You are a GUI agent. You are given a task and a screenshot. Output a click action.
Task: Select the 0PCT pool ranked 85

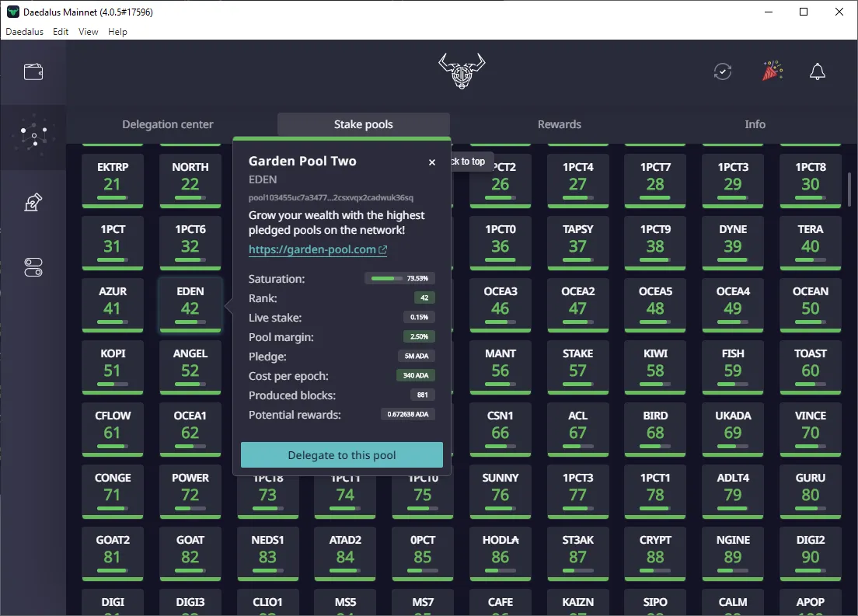point(423,554)
